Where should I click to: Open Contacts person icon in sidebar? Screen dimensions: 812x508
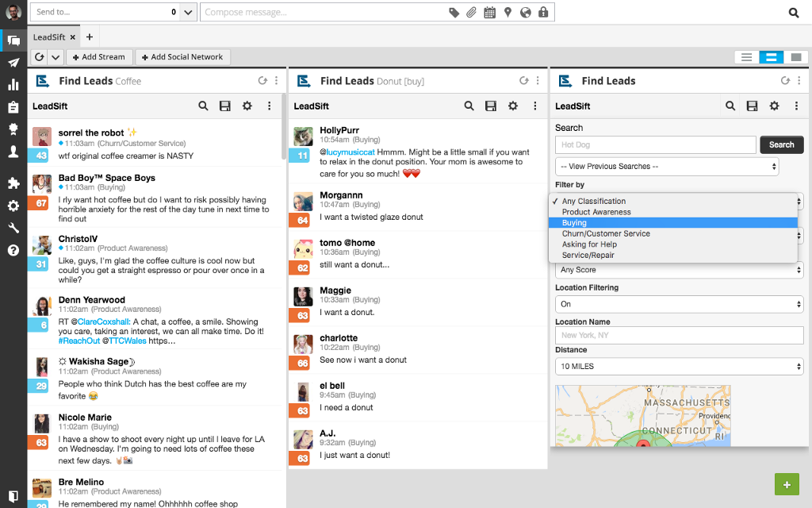click(13, 152)
